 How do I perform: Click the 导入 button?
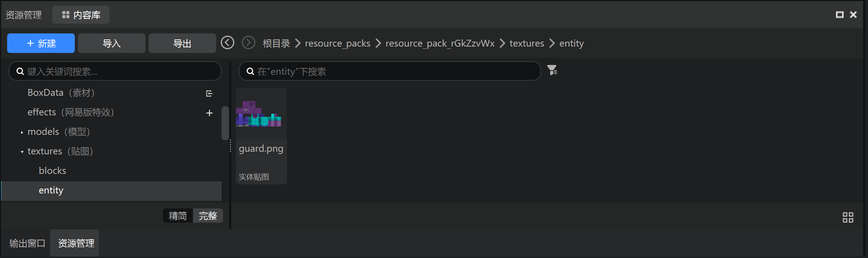pos(112,43)
